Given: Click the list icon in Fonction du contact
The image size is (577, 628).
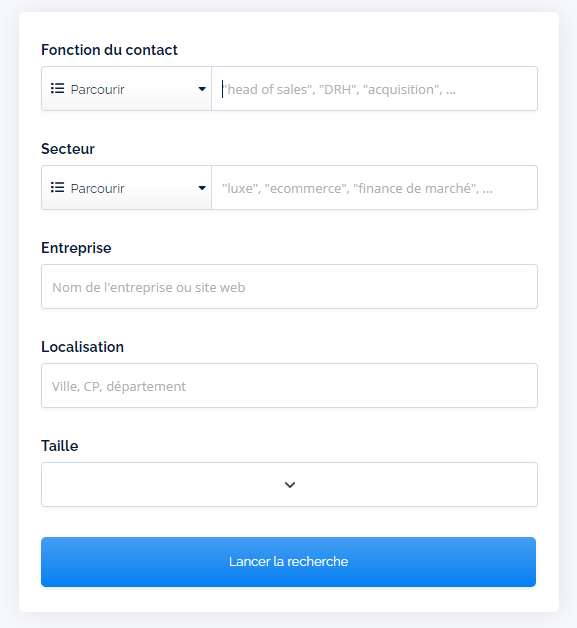Looking at the screenshot, I should coord(57,89).
